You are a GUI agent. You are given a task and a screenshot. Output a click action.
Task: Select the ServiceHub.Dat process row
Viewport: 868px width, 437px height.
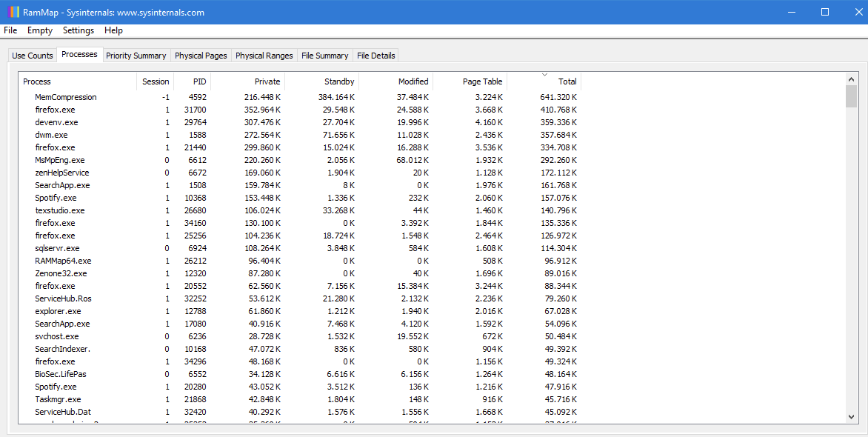(299, 412)
